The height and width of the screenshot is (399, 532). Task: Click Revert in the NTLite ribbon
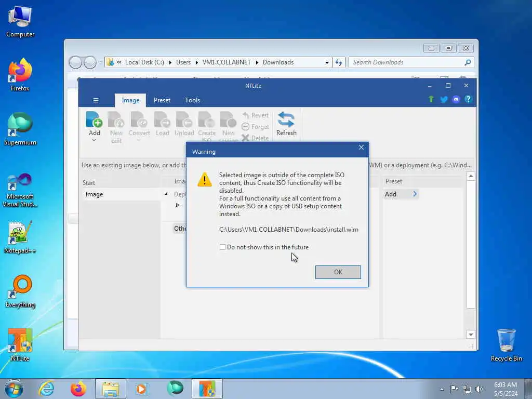pos(256,115)
